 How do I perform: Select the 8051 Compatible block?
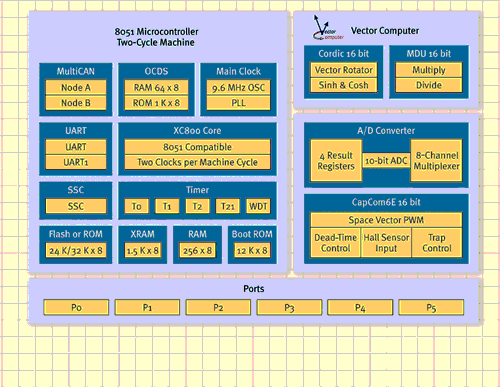197,147
